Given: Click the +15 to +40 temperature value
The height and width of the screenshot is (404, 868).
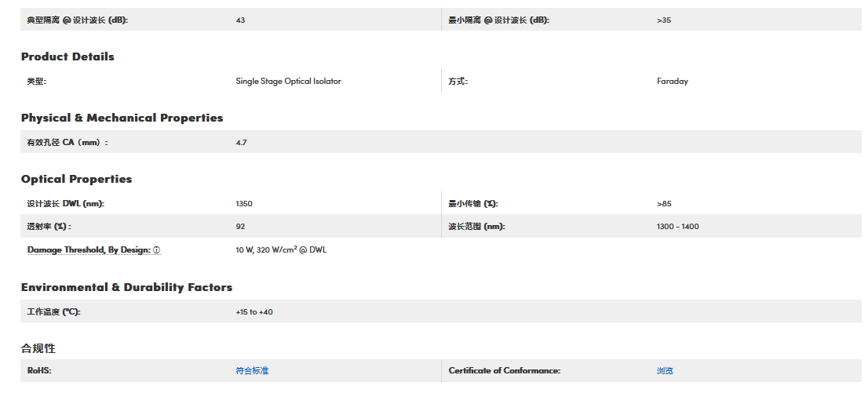Looking at the screenshot, I should pyautogui.click(x=254, y=312).
